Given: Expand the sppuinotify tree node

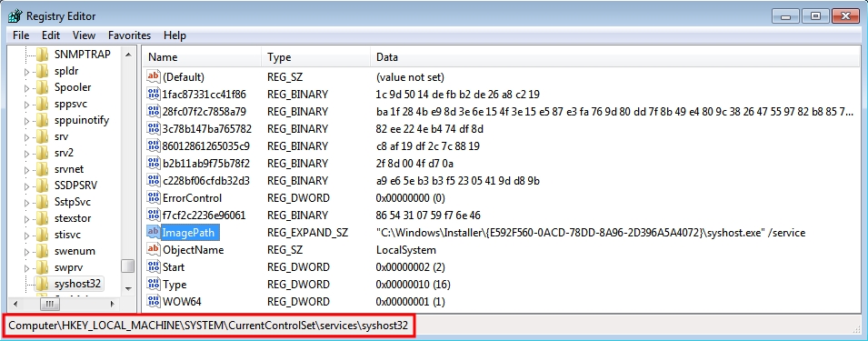Looking at the screenshot, I should (x=26, y=121).
